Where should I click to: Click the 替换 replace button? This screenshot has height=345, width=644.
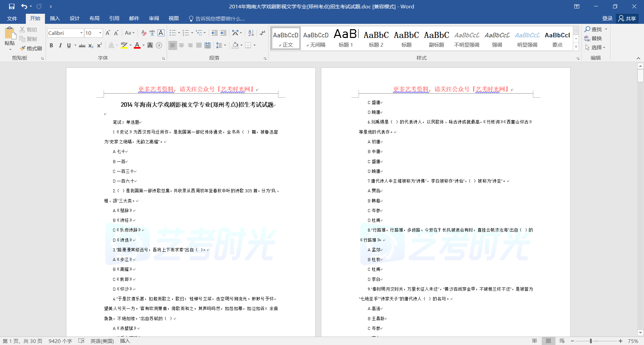pos(593,38)
